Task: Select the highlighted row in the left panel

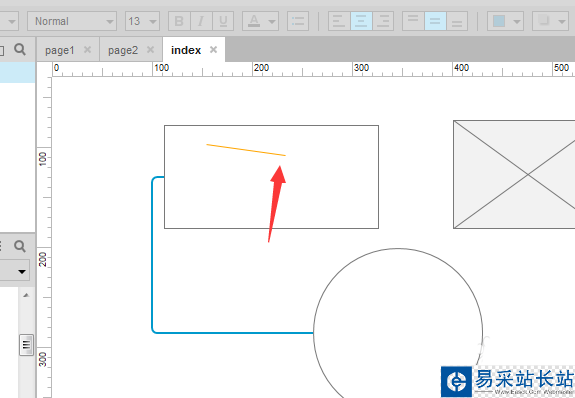Action: [18, 72]
